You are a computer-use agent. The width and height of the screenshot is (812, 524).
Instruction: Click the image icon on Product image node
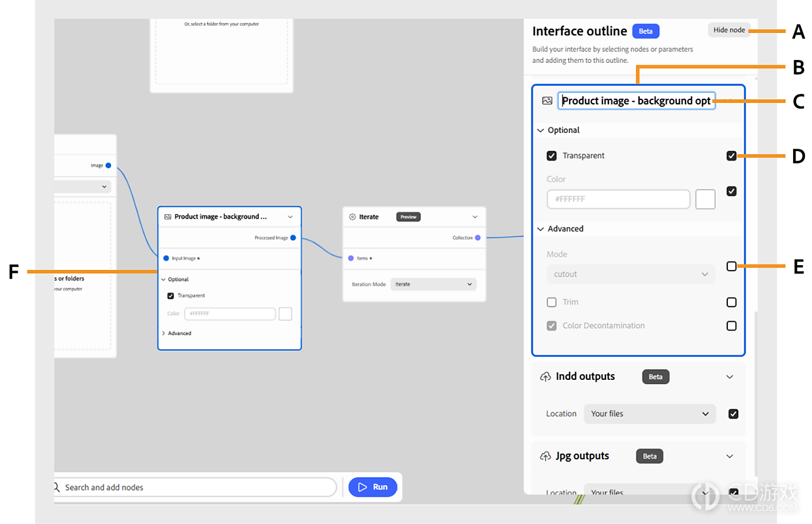pyautogui.click(x=168, y=217)
